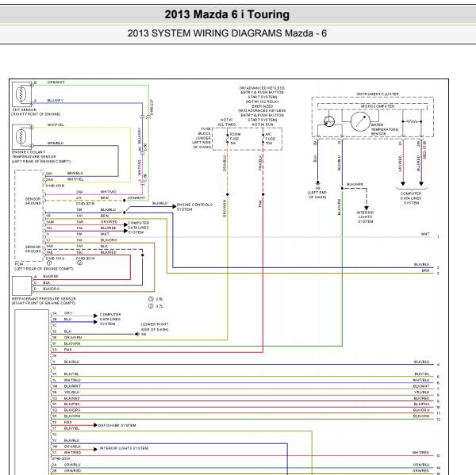Select the "INSTRUMENT CLUSTER" label
The width and height of the screenshot is (476, 475).
[x=378, y=94]
